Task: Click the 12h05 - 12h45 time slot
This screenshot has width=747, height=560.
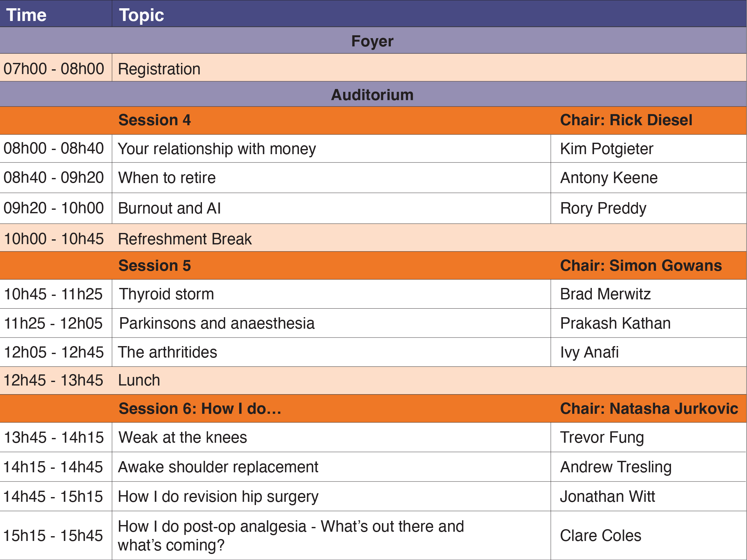Action: click(x=54, y=352)
